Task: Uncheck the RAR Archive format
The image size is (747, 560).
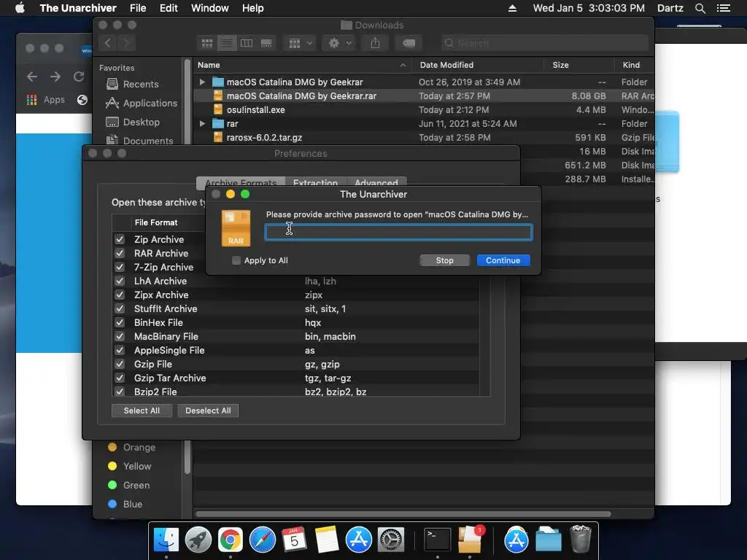Action: click(120, 253)
